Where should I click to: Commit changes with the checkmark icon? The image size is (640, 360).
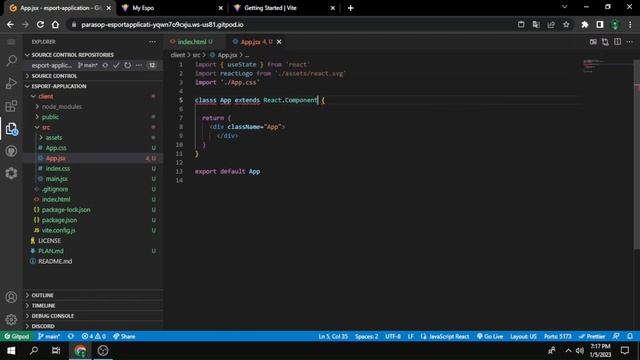[116, 65]
